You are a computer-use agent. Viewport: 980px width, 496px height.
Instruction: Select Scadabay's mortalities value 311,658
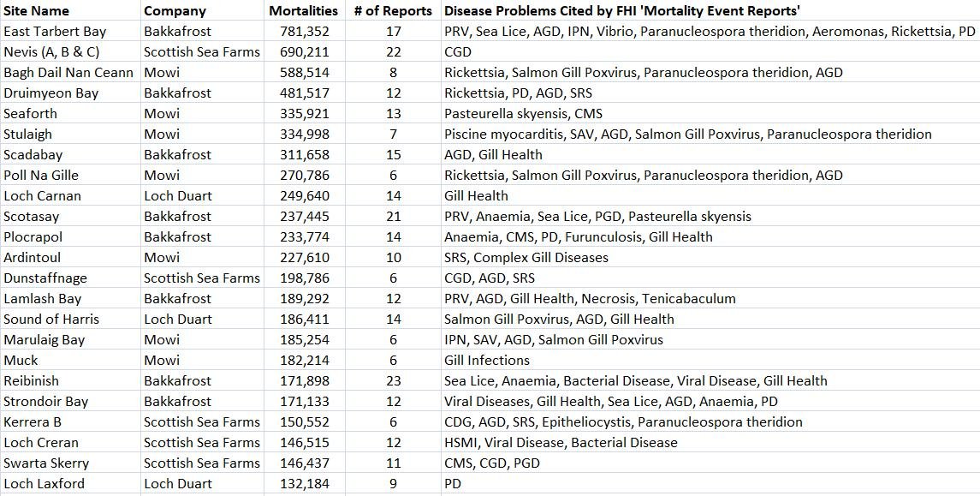[x=305, y=155]
